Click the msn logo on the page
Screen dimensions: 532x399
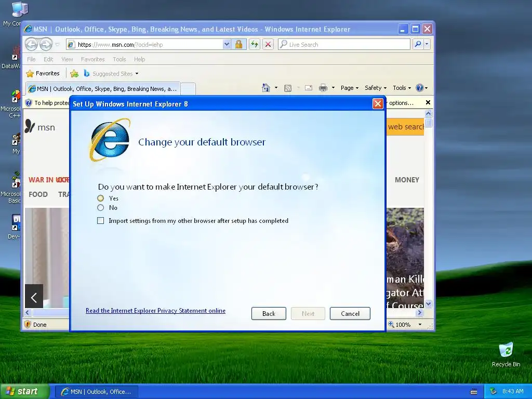coord(40,127)
